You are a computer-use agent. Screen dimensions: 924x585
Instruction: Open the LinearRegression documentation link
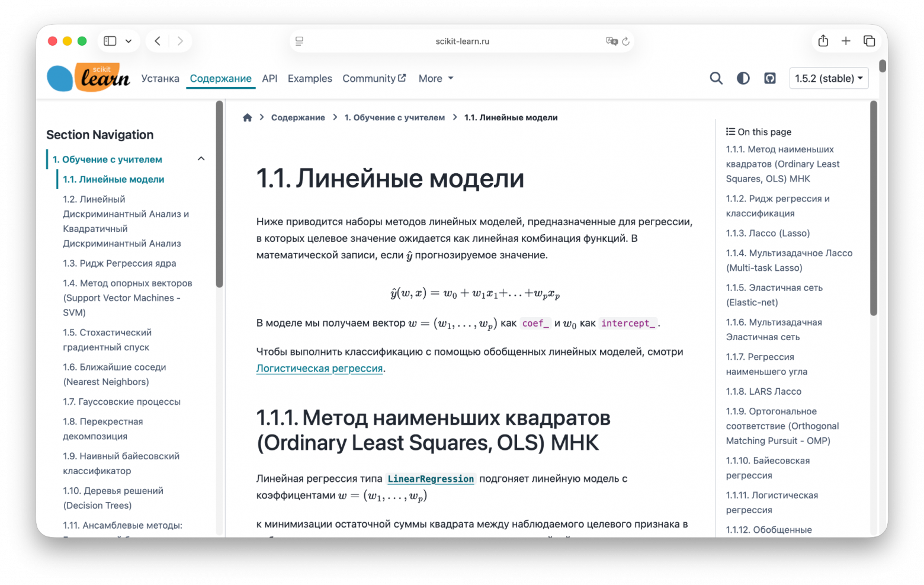431,478
